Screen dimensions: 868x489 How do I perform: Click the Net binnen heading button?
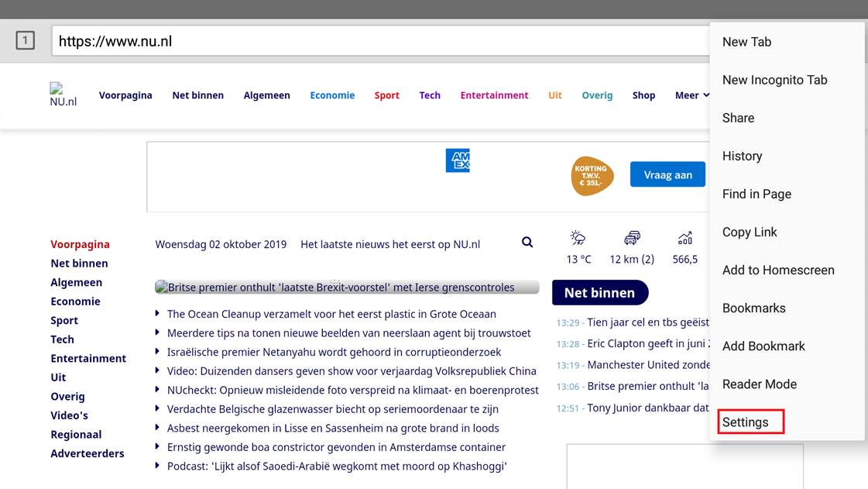click(x=599, y=293)
